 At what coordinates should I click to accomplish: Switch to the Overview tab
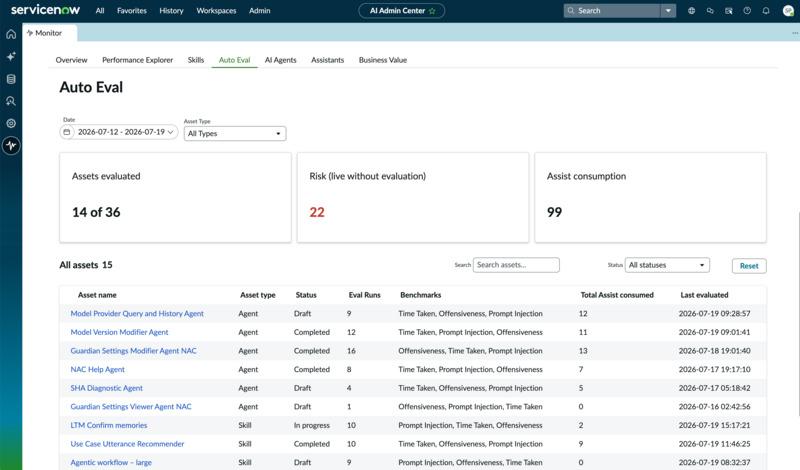click(x=71, y=60)
